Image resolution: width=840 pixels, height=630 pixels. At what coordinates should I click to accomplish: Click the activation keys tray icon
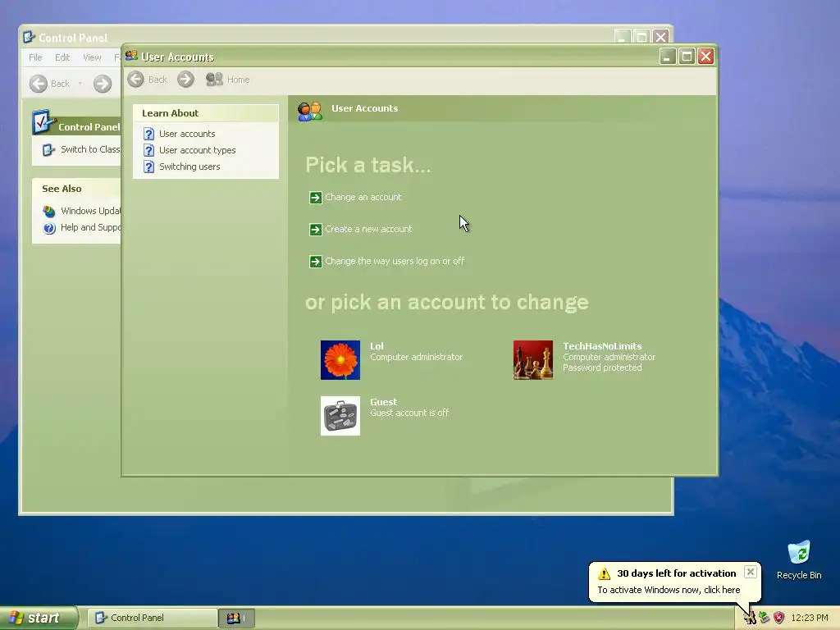pyautogui.click(x=750, y=619)
